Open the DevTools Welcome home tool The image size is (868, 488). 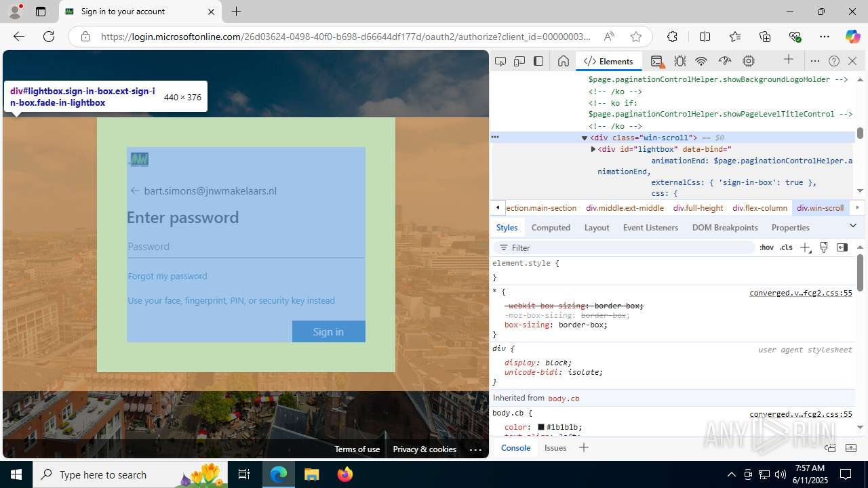pos(564,61)
